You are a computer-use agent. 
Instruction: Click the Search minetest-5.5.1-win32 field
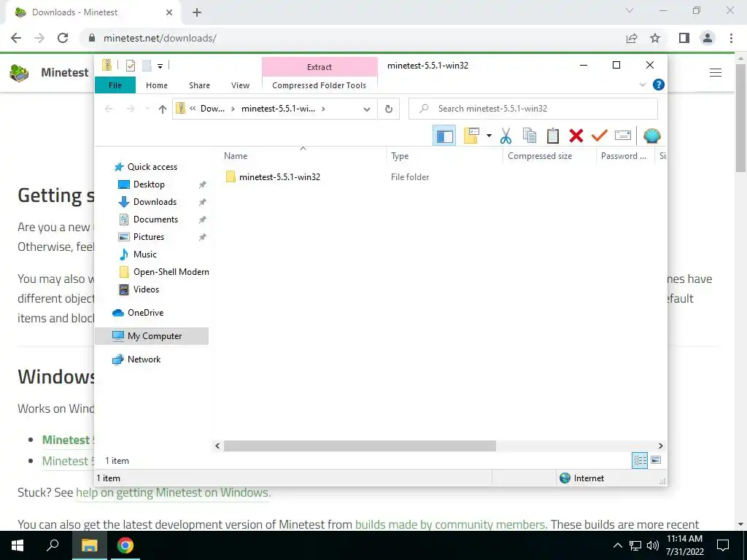coord(533,109)
